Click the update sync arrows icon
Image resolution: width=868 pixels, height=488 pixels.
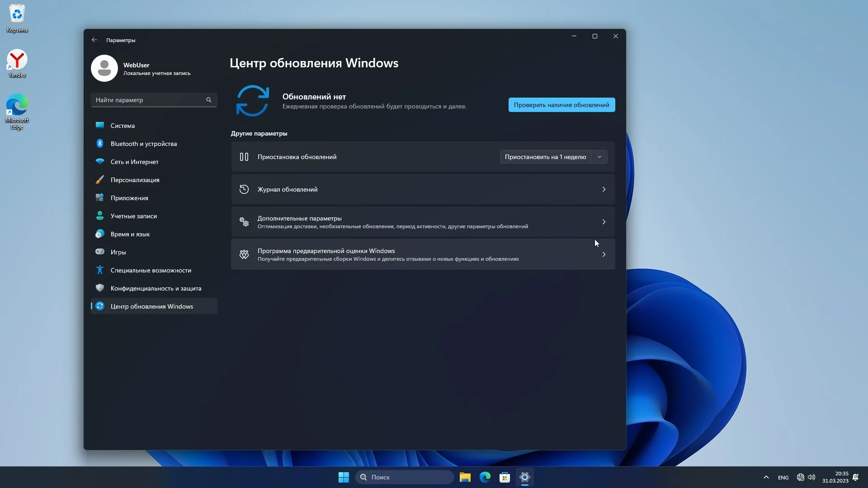(x=252, y=100)
